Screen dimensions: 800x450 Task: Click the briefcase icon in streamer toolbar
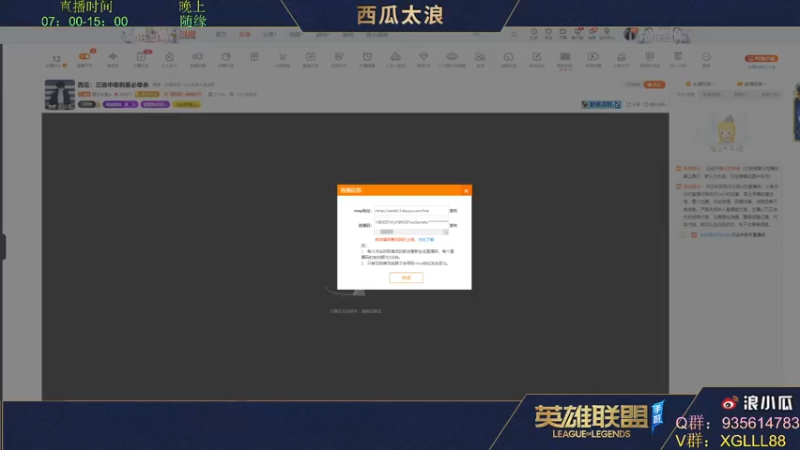pos(621,59)
